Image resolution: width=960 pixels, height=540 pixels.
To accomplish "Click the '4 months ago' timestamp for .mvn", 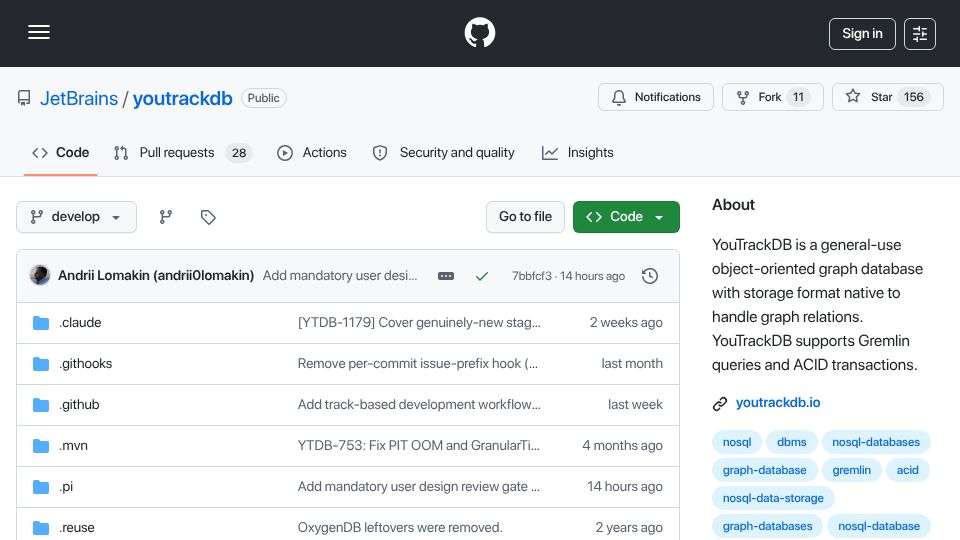I will coord(622,446).
